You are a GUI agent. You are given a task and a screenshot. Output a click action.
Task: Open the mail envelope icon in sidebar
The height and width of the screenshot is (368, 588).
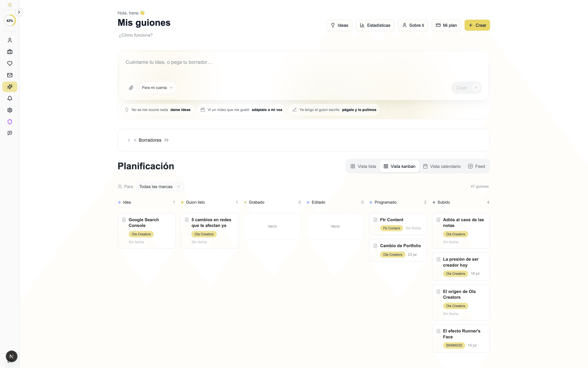pyautogui.click(x=10, y=75)
